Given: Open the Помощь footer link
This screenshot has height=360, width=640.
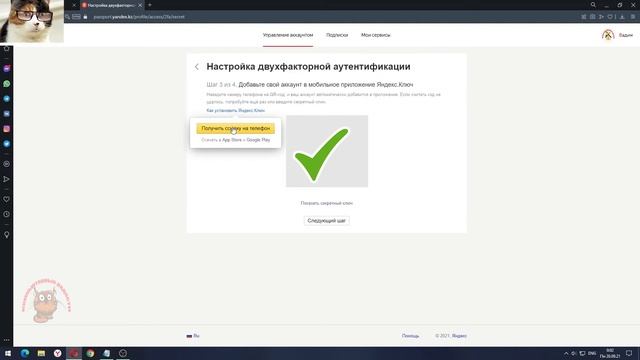Looking at the screenshot, I should coord(410,336).
